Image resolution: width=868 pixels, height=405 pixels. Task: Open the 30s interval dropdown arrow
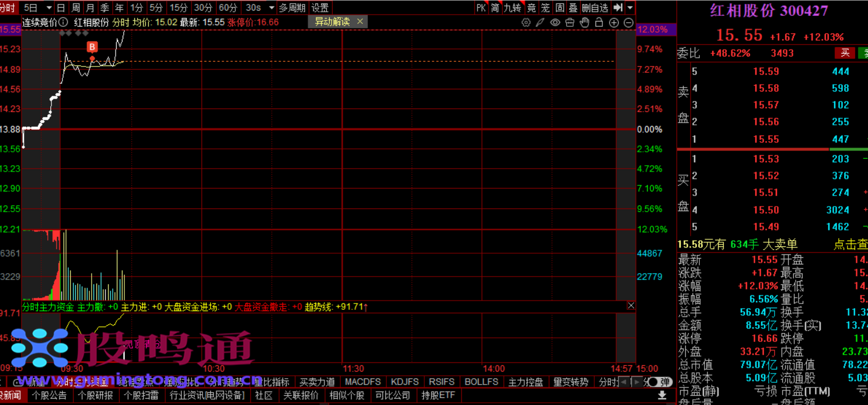(x=271, y=8)
